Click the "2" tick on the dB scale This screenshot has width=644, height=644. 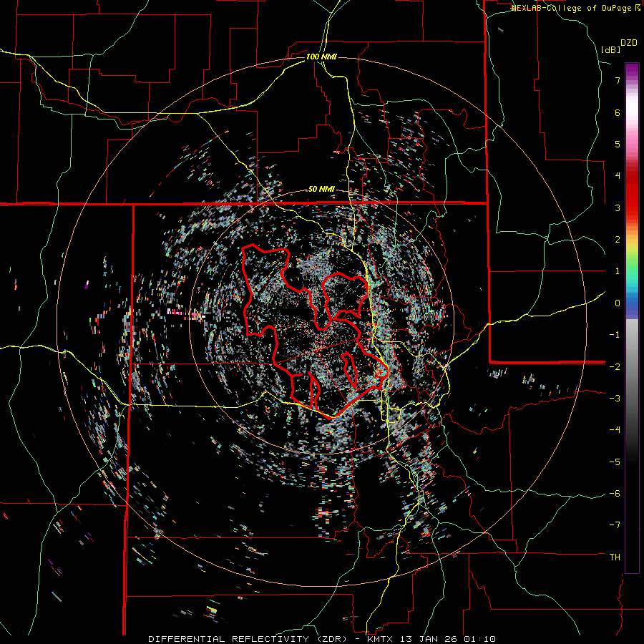tap(618, 240)
